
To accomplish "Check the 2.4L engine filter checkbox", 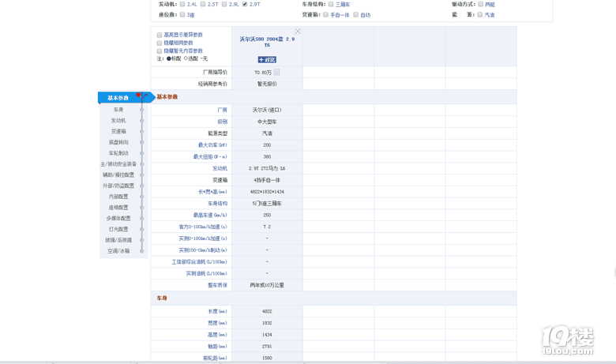I will [182, 4].
